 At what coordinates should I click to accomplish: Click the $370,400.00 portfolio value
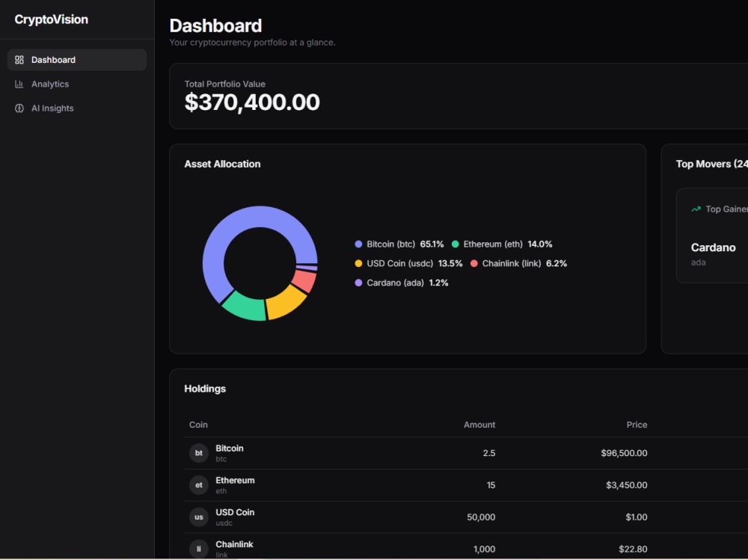pyautogui.click(x=252, y=102)
